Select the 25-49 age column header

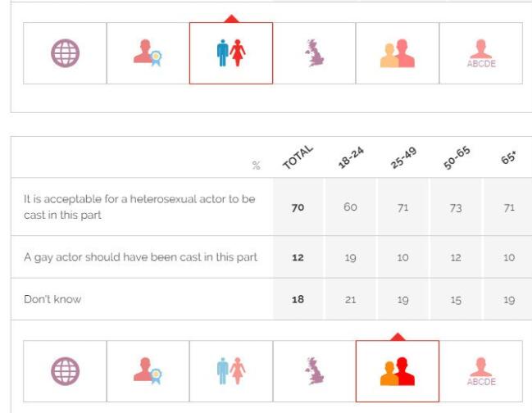point(402,157)
